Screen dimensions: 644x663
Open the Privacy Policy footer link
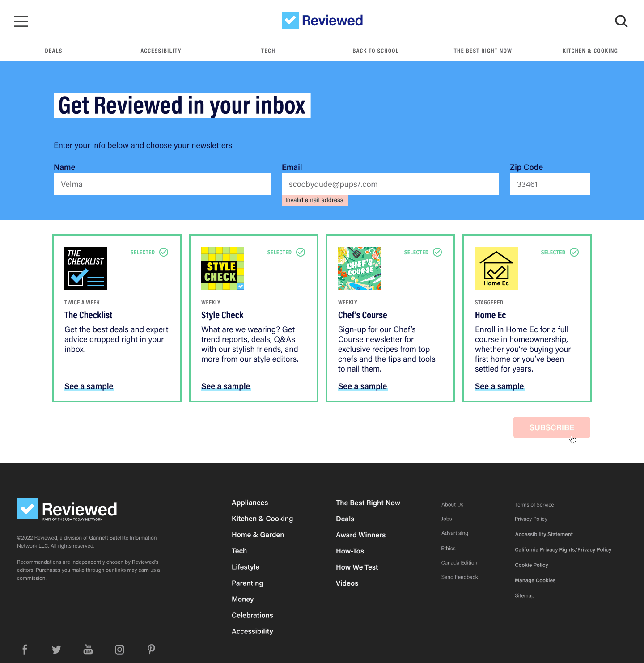pyautogui.click(x=531, y=519)
